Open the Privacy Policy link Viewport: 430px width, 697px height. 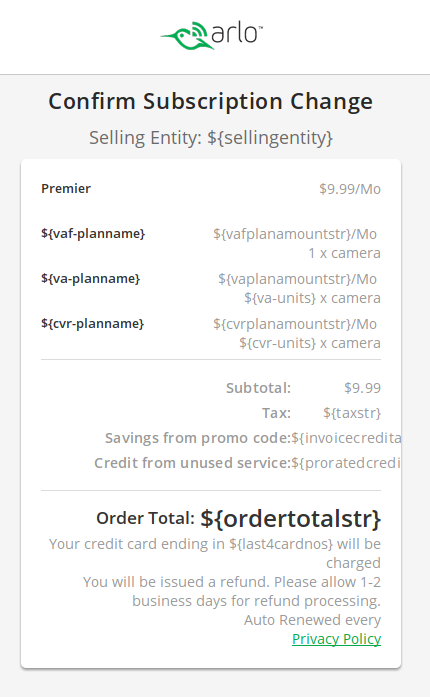[336, 639]
